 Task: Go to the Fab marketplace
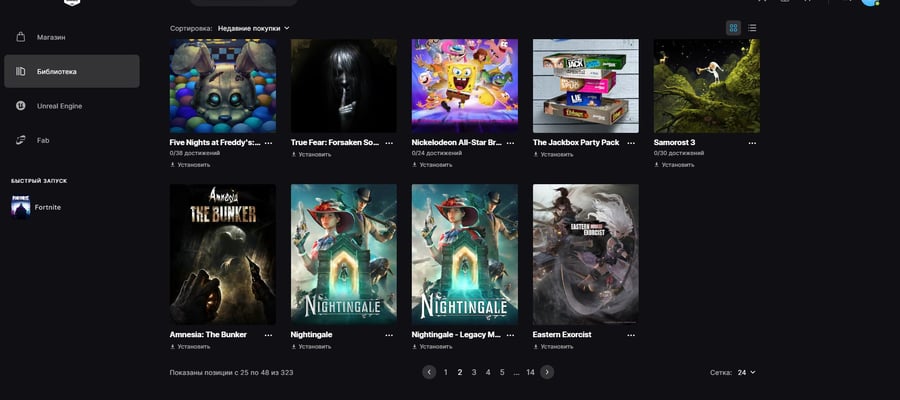click(72, 140)
